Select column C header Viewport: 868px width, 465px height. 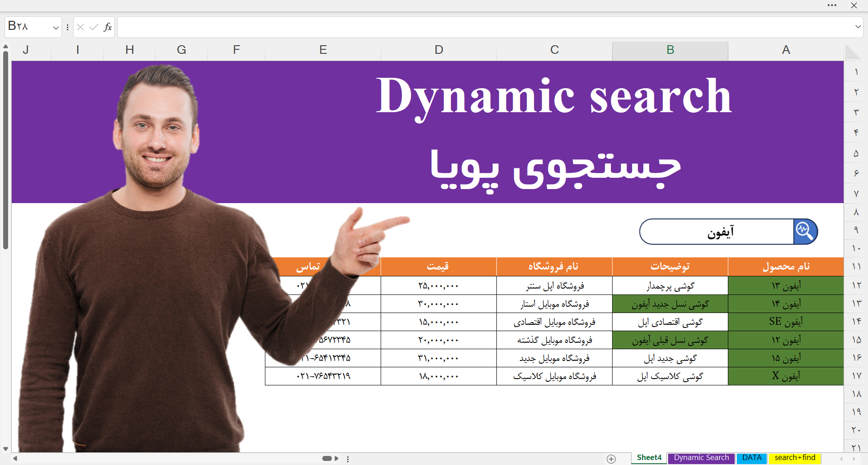point(554,50)
